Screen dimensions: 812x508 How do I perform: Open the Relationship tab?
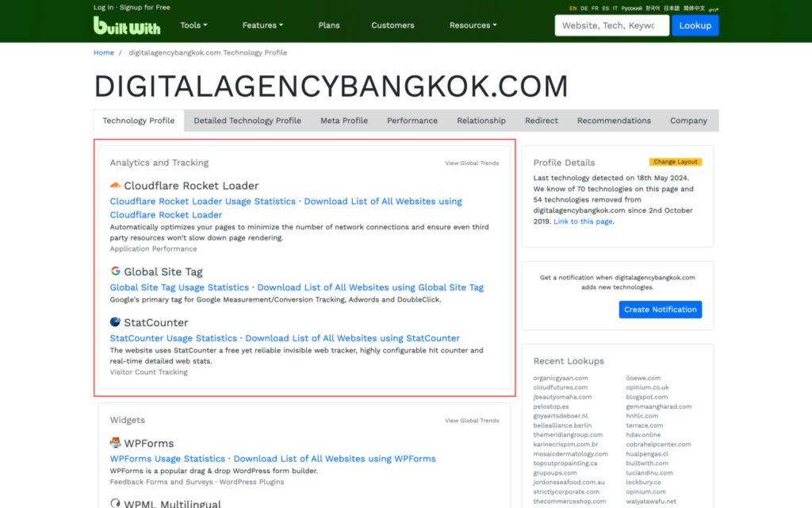point(481,121)
